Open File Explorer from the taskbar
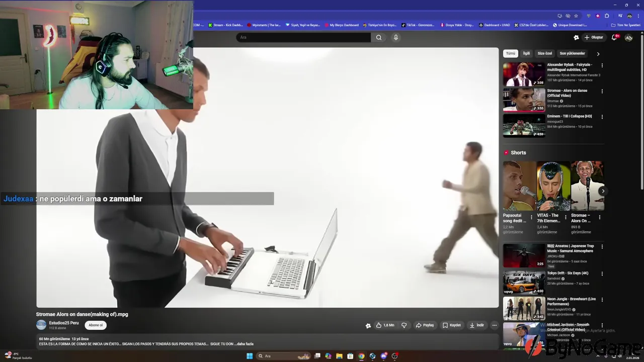 point(339,356)
